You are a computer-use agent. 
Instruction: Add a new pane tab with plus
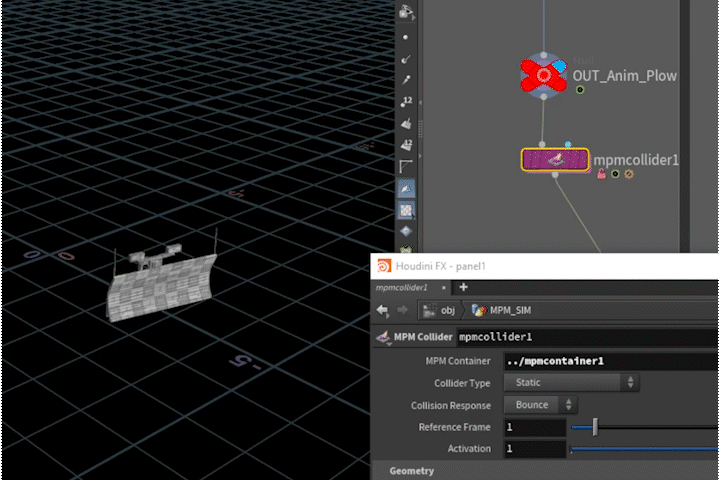(463, 287)
